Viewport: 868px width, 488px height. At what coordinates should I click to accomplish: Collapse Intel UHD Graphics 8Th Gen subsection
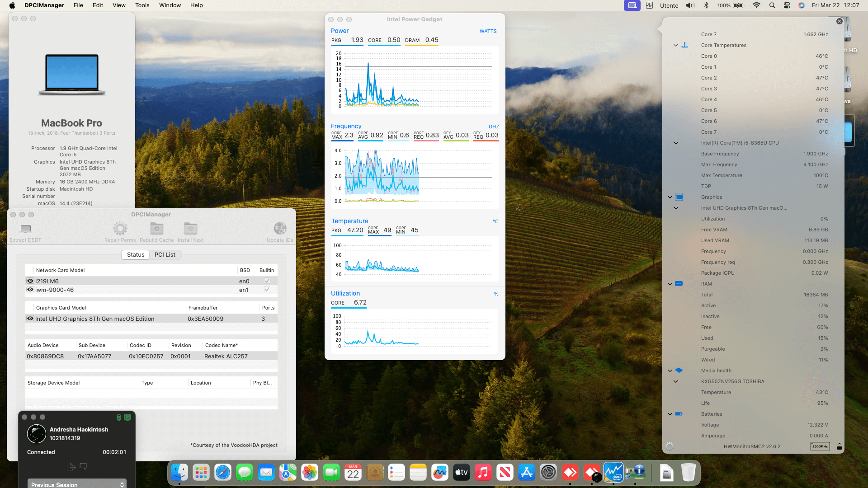pos(676,208)
